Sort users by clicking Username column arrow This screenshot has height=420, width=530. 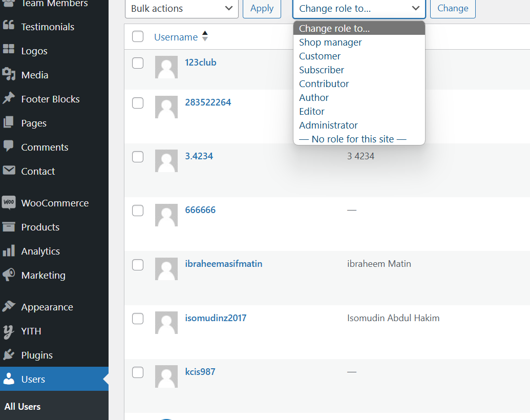(204, 36)
